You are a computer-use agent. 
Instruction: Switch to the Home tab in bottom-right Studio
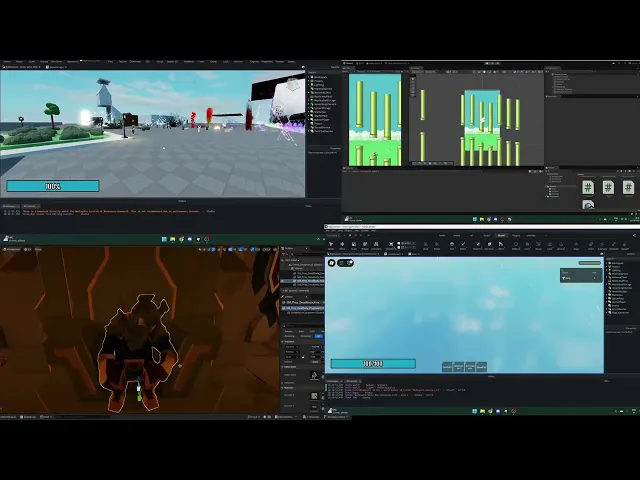pos(442,236)
